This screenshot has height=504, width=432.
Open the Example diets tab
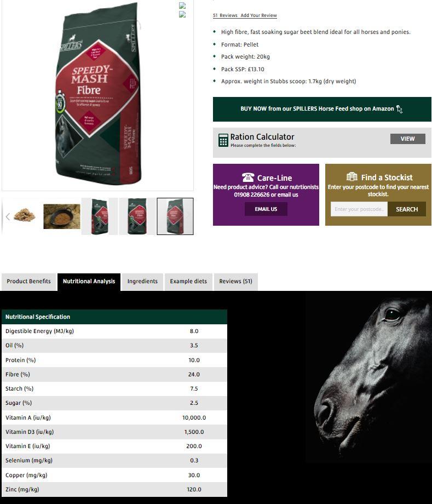pos(188,282)
